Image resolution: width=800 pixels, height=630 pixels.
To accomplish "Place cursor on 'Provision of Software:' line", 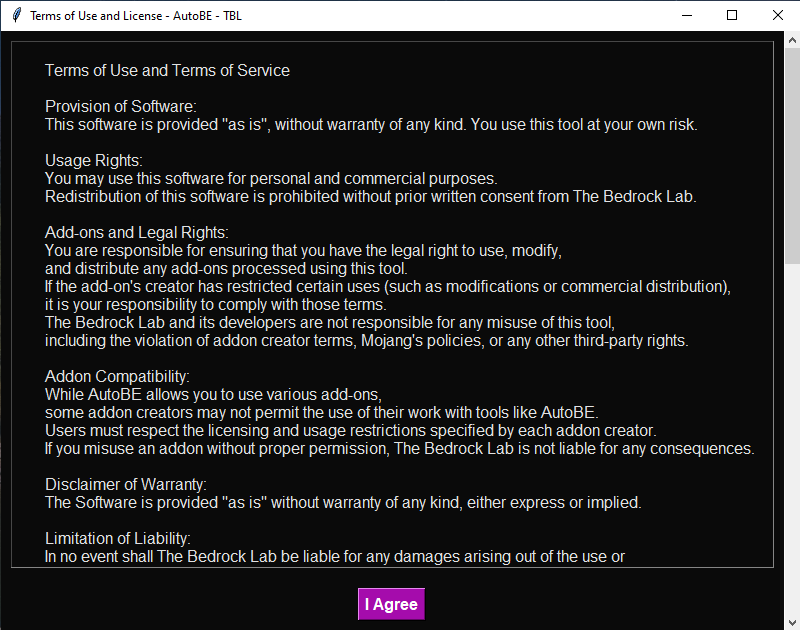I will click(120, 106).
